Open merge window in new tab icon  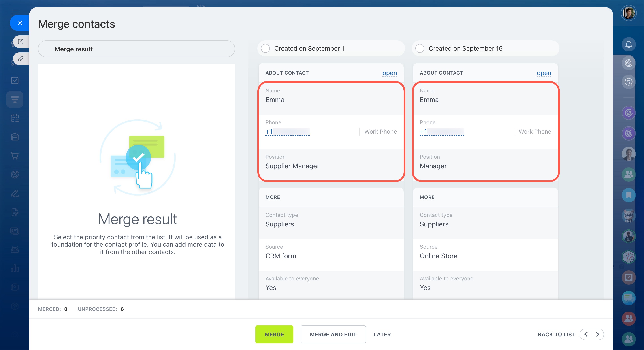tap(21, 41)
